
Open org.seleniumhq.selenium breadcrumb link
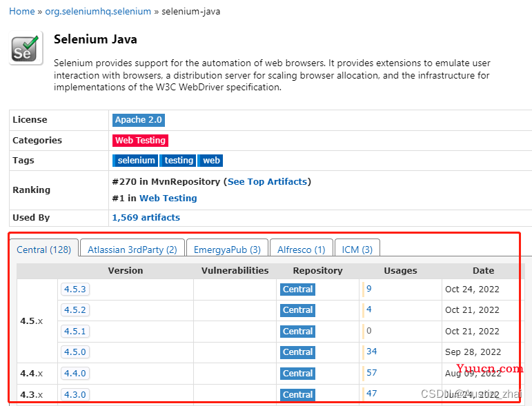[98, 12]
